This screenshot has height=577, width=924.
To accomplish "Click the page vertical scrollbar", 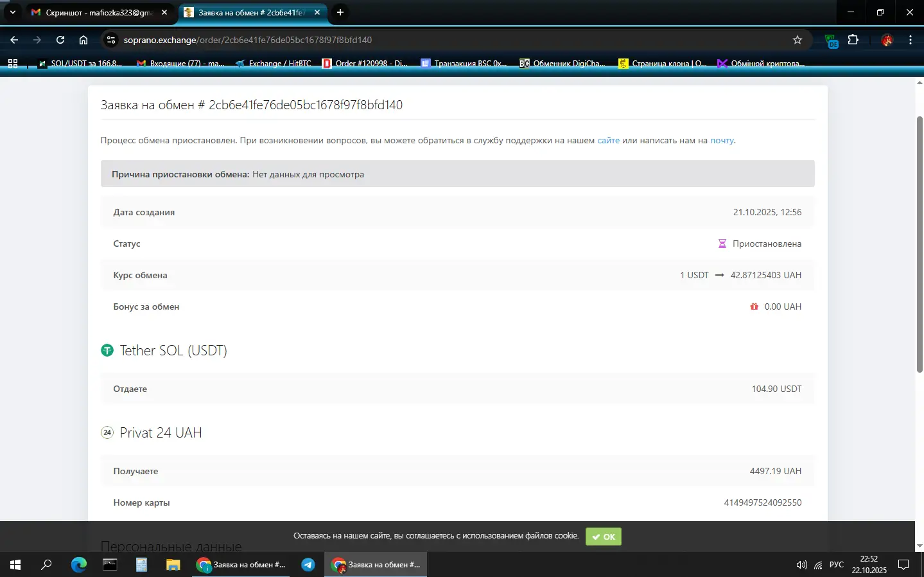I will point(919,244).
